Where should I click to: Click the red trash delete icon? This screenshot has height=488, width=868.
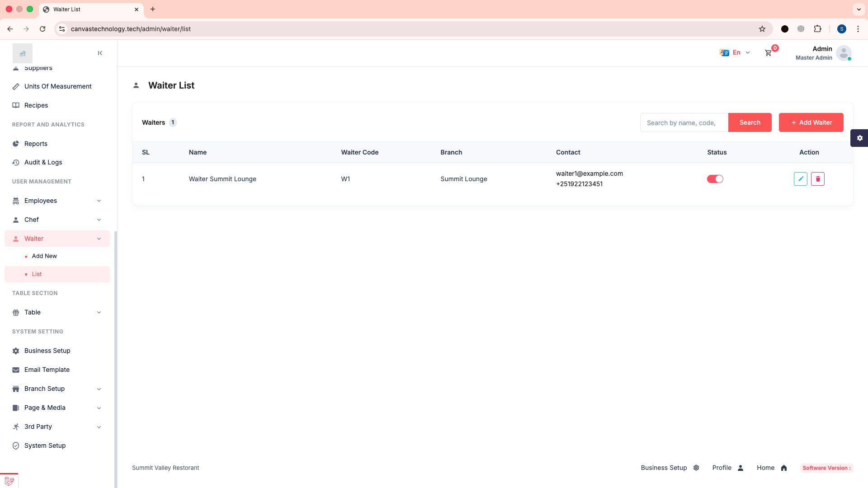click(x=817, y=179)
